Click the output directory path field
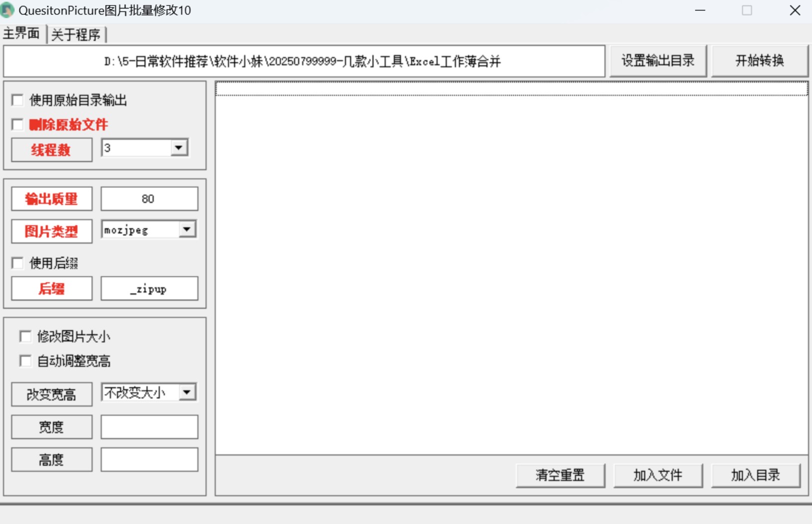Screen dimensions: 812x524 click(x=304, y=61)
